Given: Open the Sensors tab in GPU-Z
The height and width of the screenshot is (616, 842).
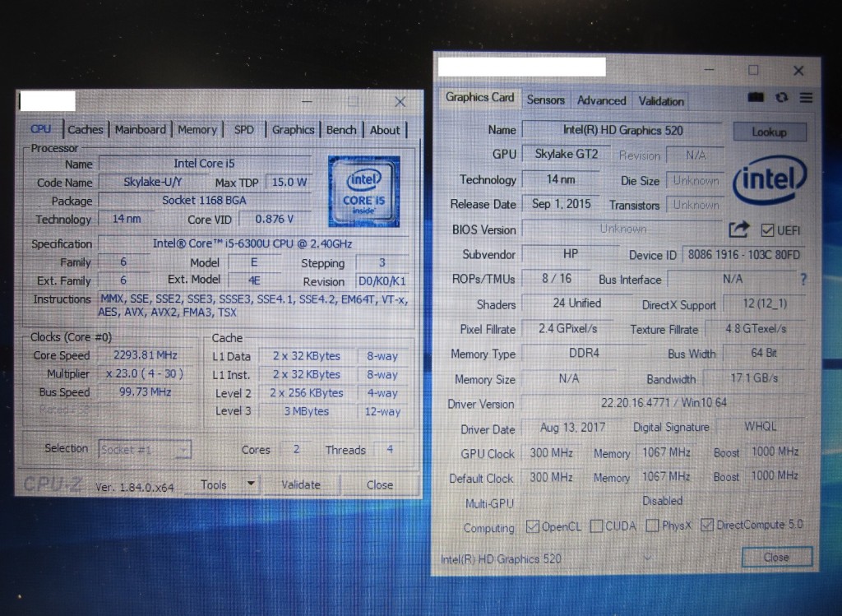Looking at the screenshot, I should pyautogui.click(x=546, y=100).
